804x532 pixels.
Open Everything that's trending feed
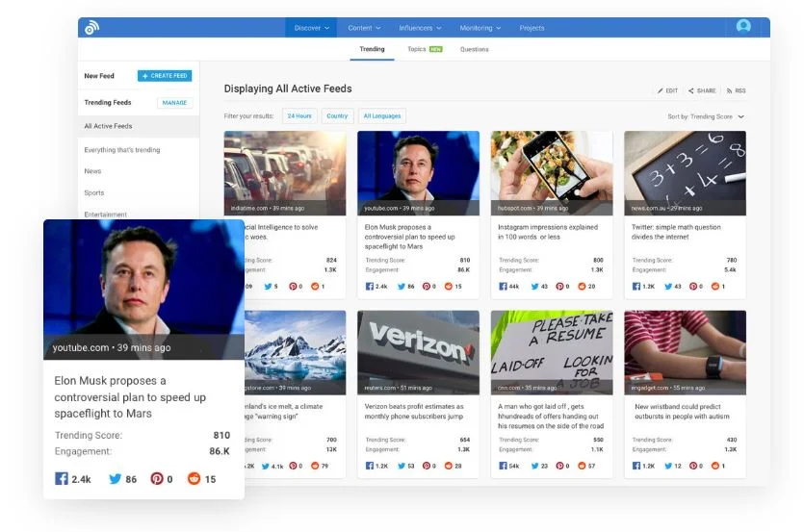[122, 150]
